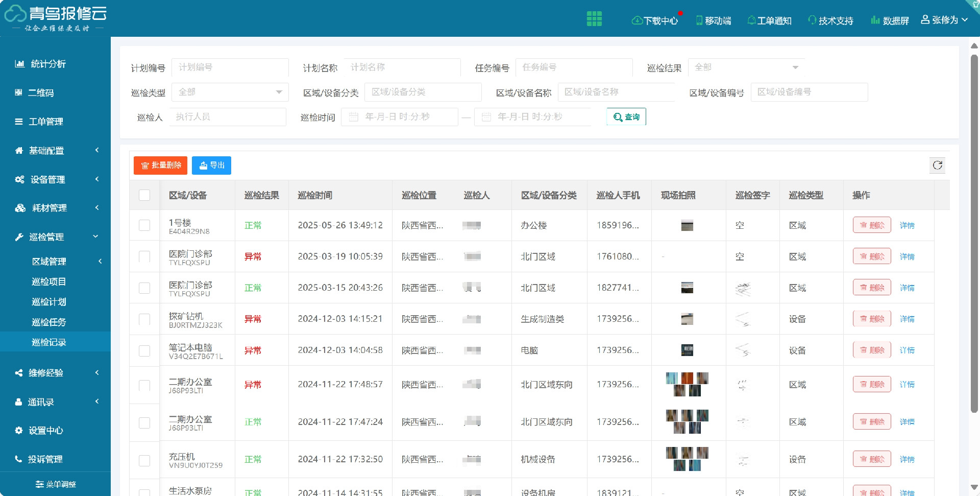
Task: Select the 二维码 QR code sidebar item
Action: (40, 92)
